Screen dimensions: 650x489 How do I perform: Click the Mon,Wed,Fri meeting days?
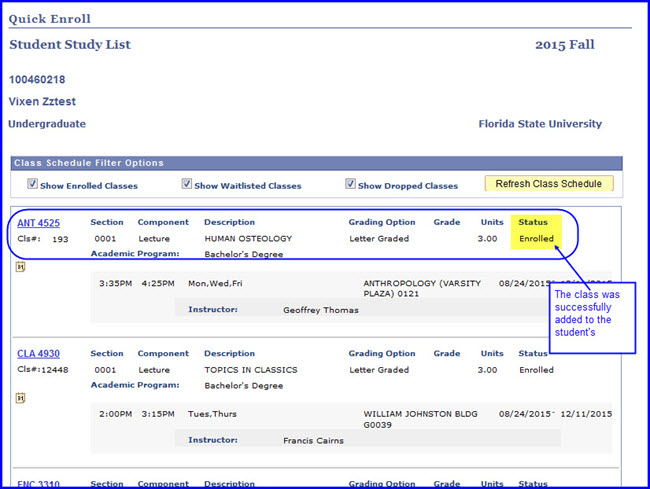pyautogui.click(x=215, y=283)
